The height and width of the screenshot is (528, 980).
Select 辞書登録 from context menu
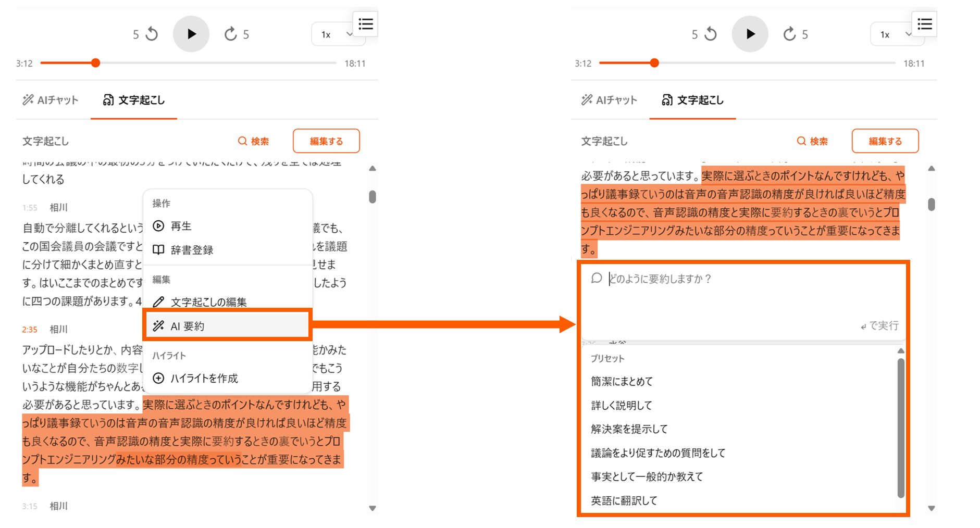point(191,250)
